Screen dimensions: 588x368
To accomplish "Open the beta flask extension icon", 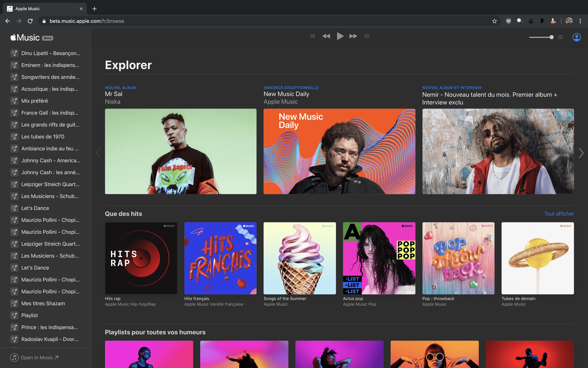I will pos(553,21).
